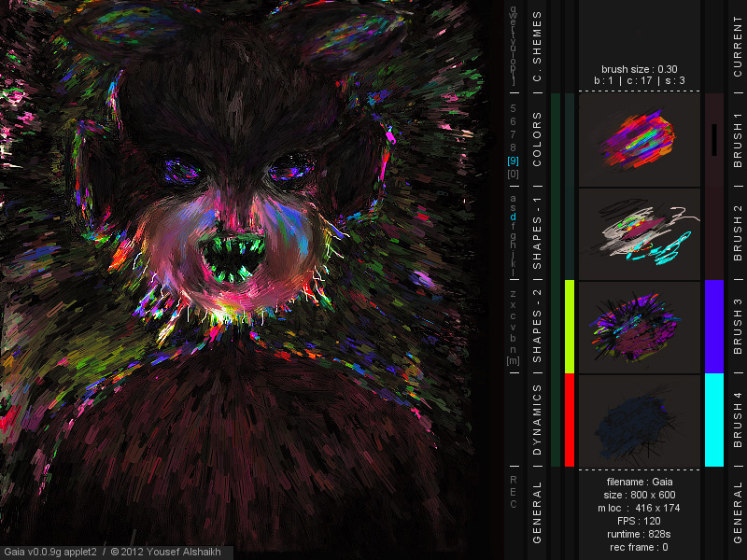This screenshot has width=747, height=560.
Task: Select the 'b' key beside SHAPES - 2
Action: tap(513, 338)
